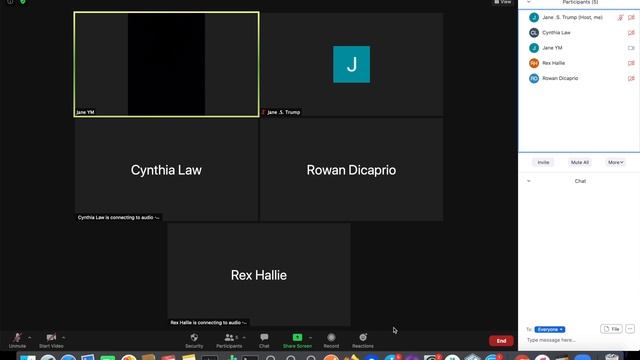Select the Cynthia Law video tile
This screenshot has width=640, height=360.
[167, 170]
